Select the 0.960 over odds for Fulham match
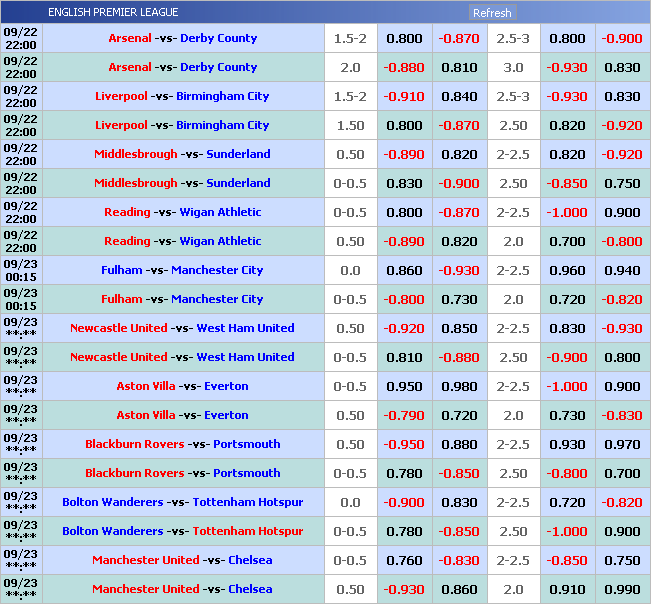The width and height of the screenshot is (651, 604). (567, 270)
